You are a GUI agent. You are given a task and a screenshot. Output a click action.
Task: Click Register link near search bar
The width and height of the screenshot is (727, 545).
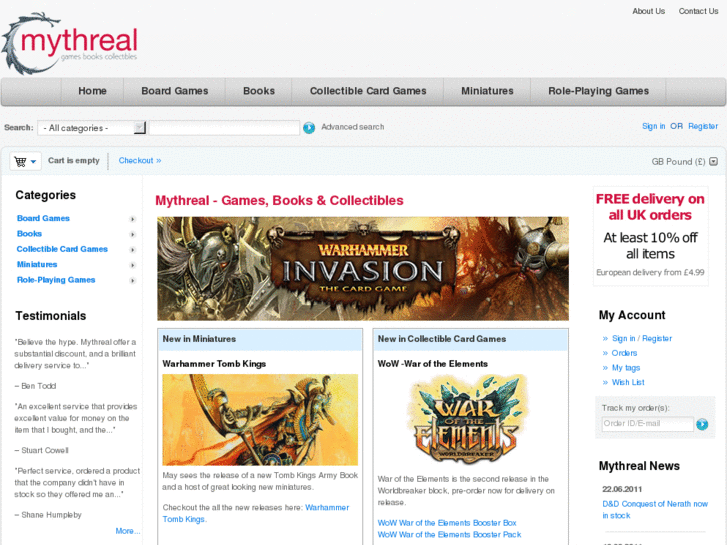pos(703,126)
